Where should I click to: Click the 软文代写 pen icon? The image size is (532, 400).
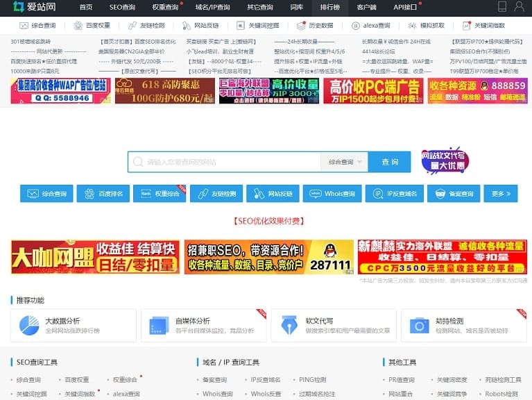(289, 325)
